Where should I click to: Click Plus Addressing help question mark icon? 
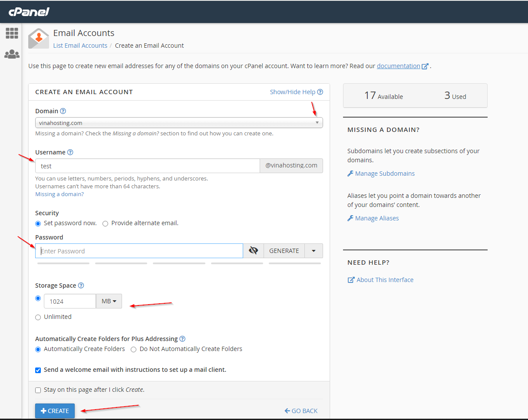point(182,339)
